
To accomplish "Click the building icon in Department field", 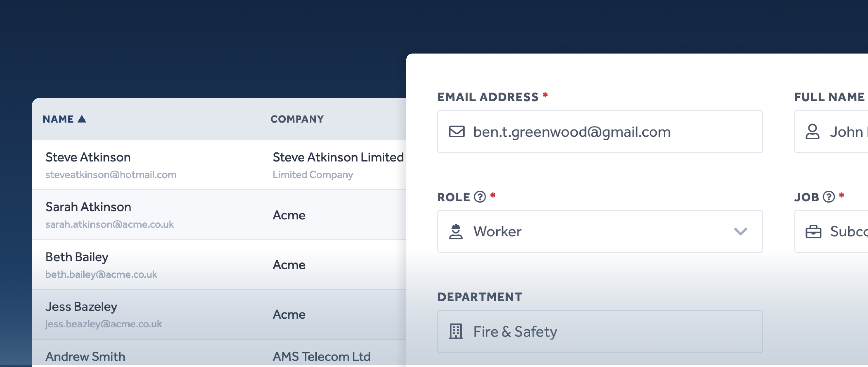I will [x=455, y=331].
